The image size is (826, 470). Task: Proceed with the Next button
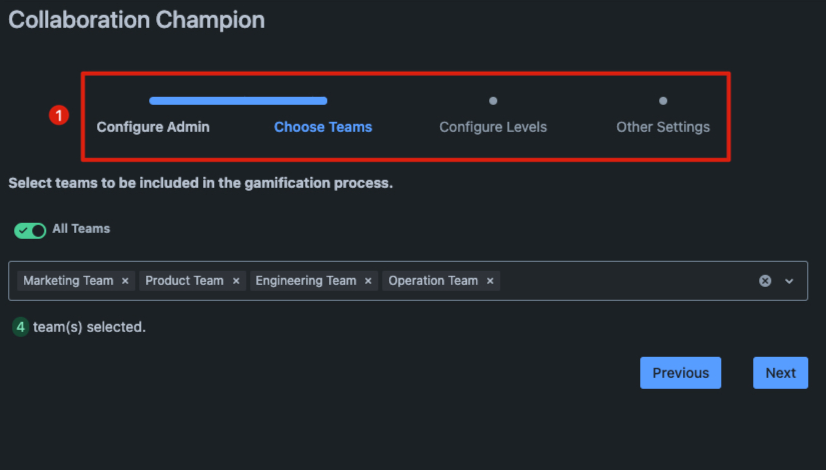pos(780,373)
